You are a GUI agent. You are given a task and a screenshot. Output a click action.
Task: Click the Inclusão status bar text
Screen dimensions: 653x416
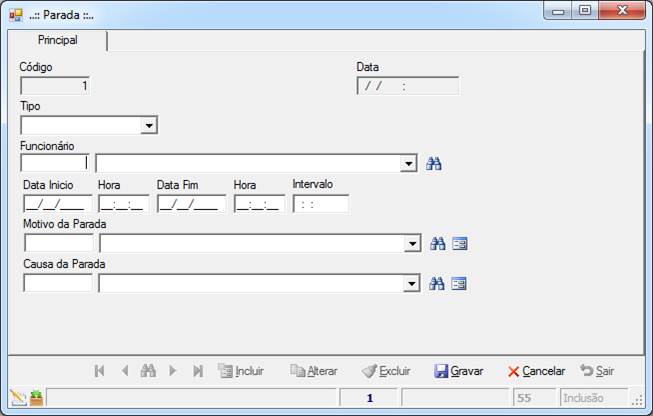pyautogui.click(x=583, y=398)
